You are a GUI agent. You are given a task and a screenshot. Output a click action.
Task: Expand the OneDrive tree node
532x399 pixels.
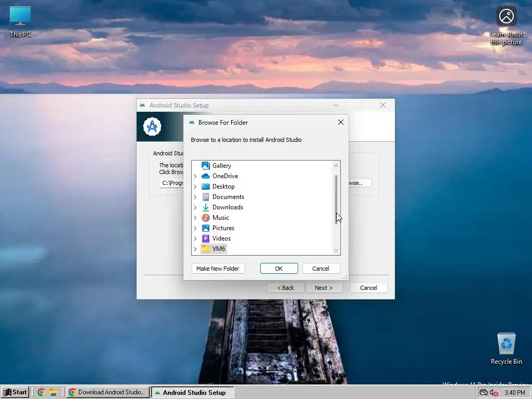click(195, 176)
